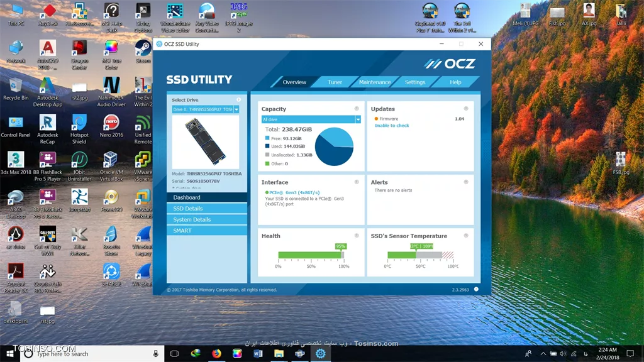Click the Health 95% progress bar

[311, 255]
